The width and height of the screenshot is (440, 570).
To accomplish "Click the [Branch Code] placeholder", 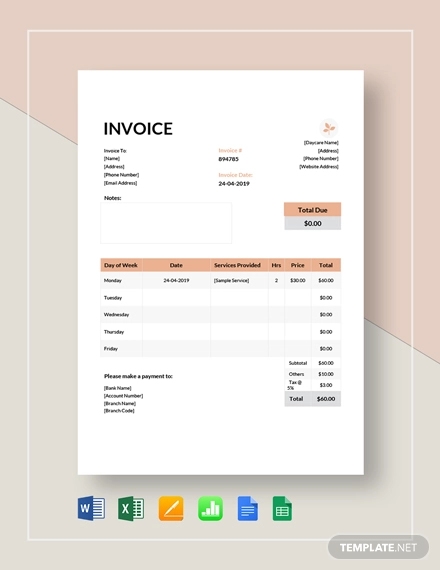I will click(x=119, y=411).
